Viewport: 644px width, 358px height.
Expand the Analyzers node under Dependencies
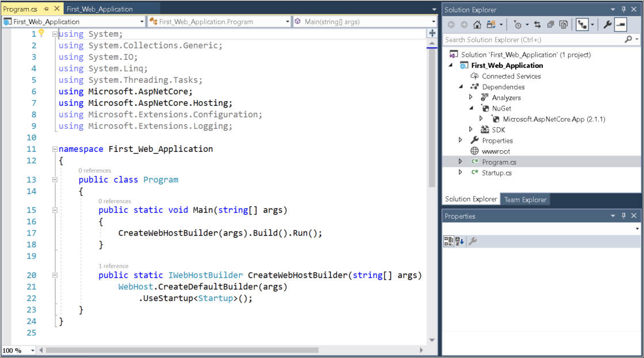(470, 97)
